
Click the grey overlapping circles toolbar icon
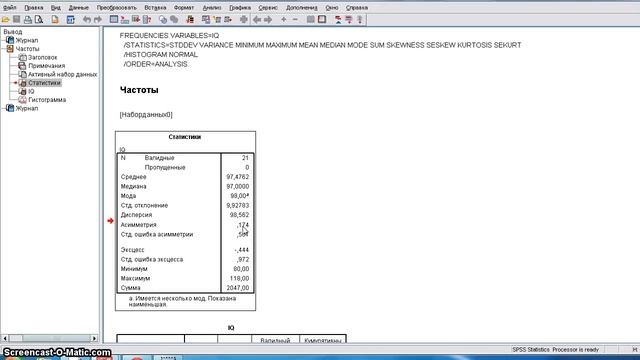point(174,19)
